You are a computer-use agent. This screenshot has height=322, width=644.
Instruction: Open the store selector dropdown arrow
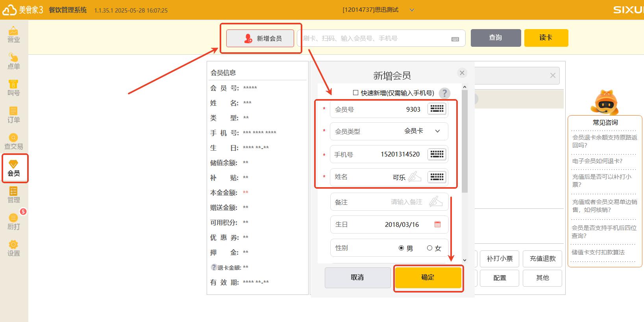(412, 10)
